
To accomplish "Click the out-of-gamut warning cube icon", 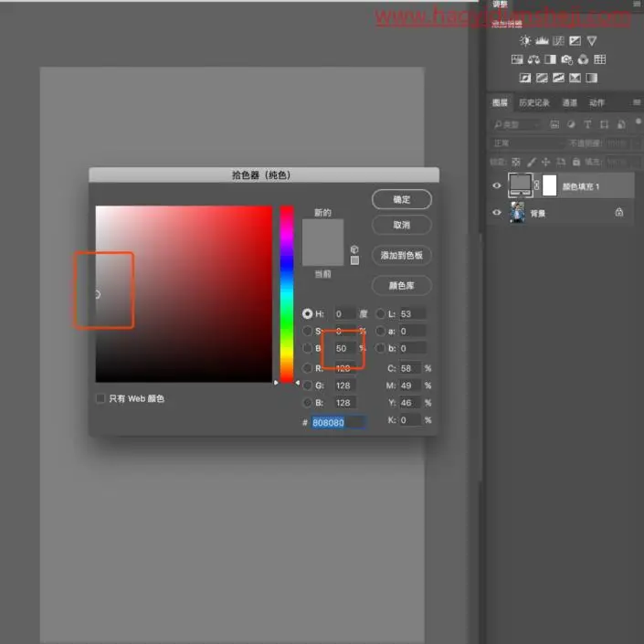I will [354, 249].
